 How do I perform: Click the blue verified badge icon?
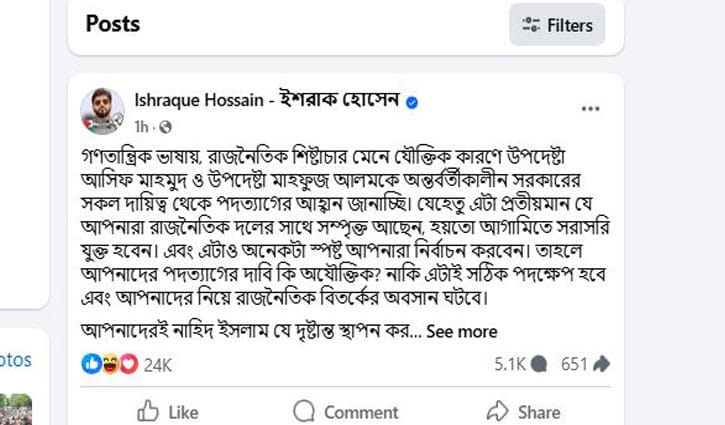pos(412,102)
